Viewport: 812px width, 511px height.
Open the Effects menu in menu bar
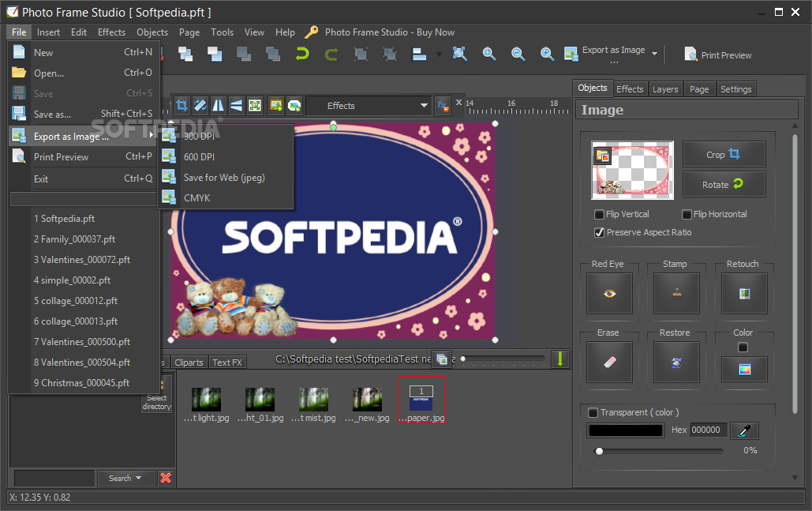(x=111, y=32)
